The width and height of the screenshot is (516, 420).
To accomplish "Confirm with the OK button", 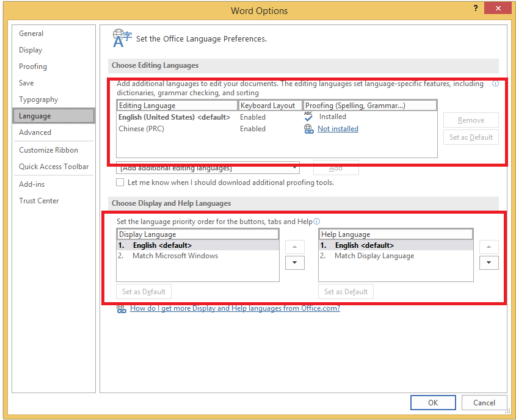I will [433, 402].
